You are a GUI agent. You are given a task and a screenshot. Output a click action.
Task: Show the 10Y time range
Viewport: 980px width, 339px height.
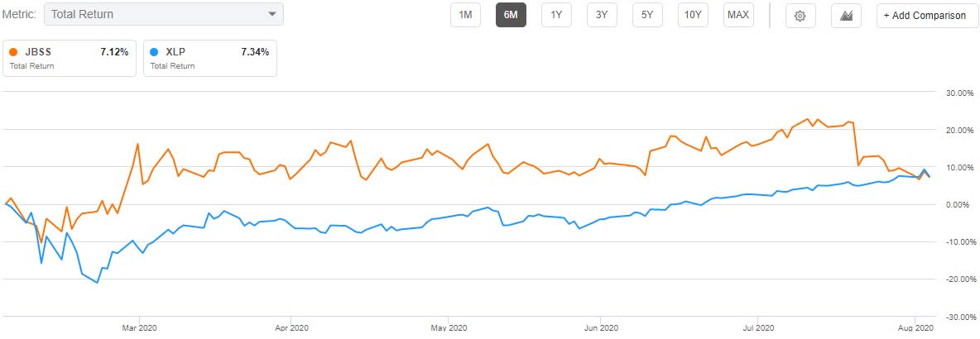[693, 16]
